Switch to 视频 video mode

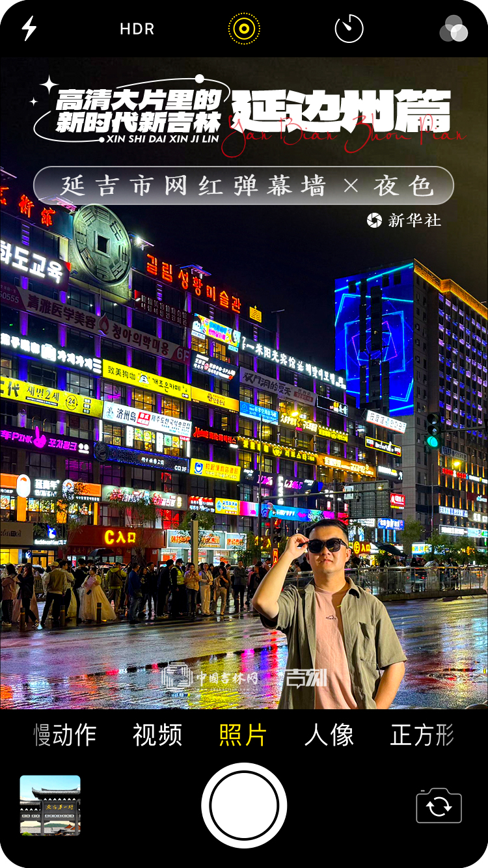(157, 735)
